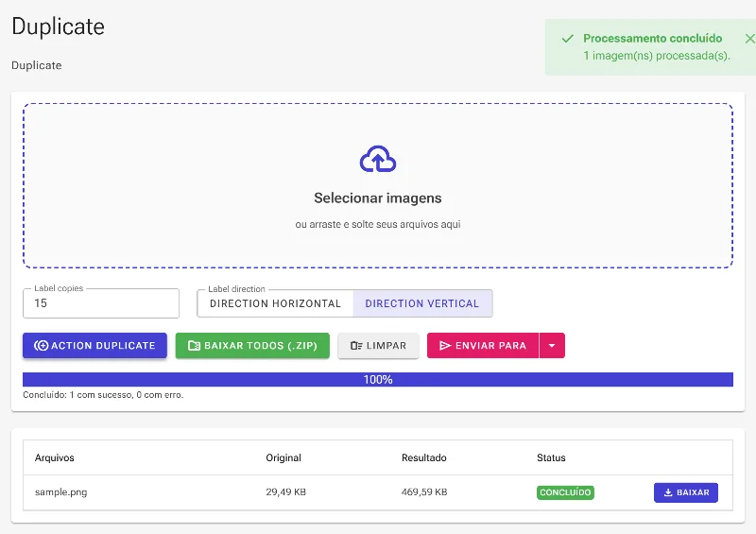Click the Status column header

(551, 457)
